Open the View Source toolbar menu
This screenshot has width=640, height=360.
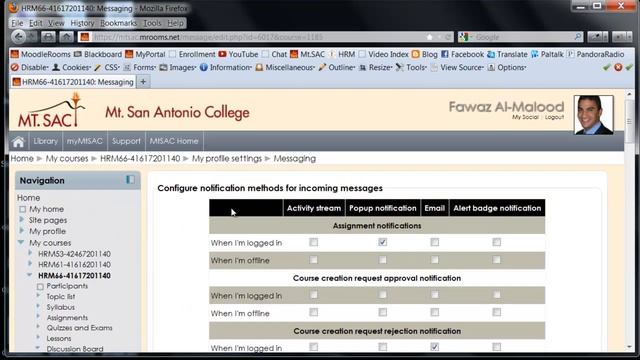458,67
